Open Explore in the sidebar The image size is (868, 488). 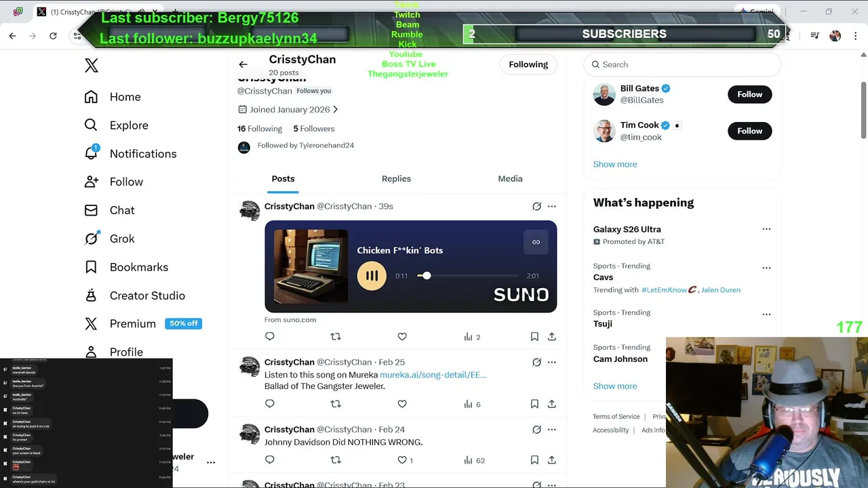pos(116,125)
